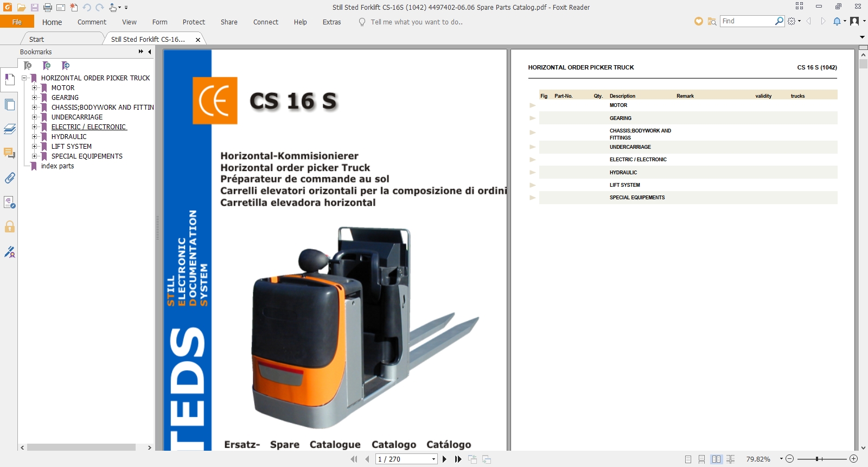
Task: Open the Help ribbon tab
Action: tap(300, 22)
